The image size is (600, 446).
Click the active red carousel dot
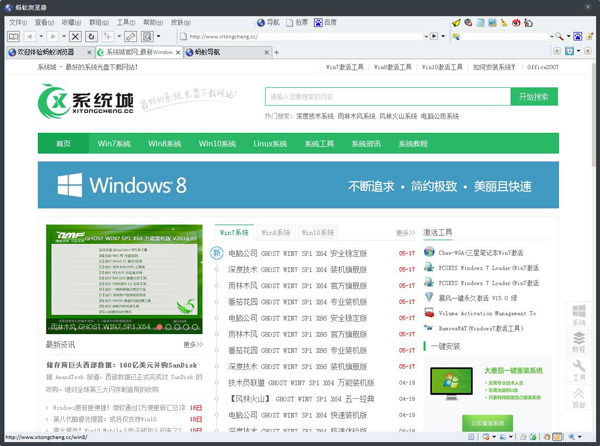(160, 327)
